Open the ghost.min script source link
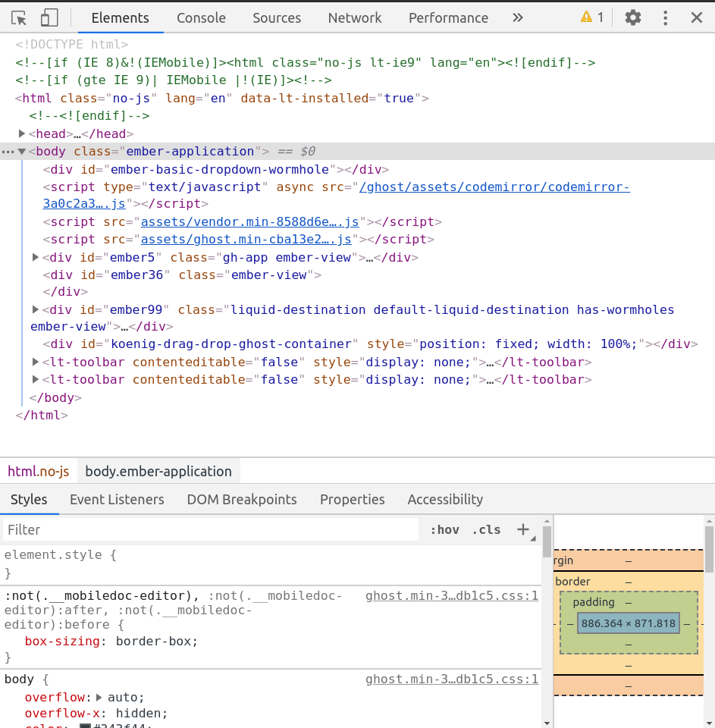Screen dimensions: 715x728 point(246,240)
